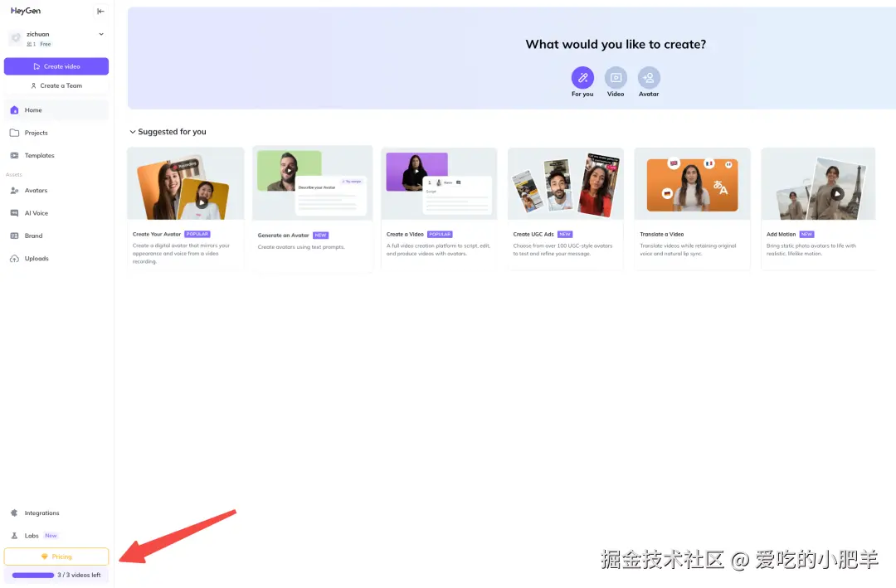Open the AI Voice section
The width and height of the screenshot is (896, 588).
click(x=40, y=212)
